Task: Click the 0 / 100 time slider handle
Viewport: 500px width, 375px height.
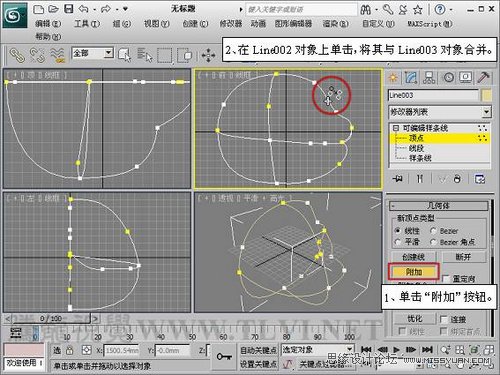Action: coord(51,319)
